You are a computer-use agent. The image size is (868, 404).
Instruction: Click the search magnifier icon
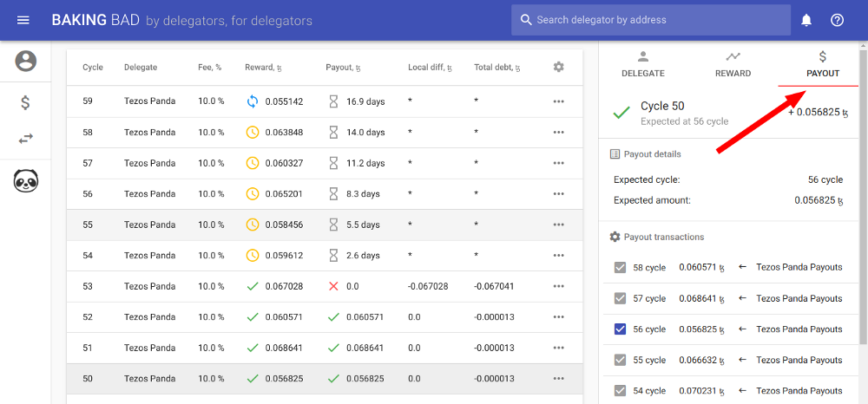tap(526, 20)
